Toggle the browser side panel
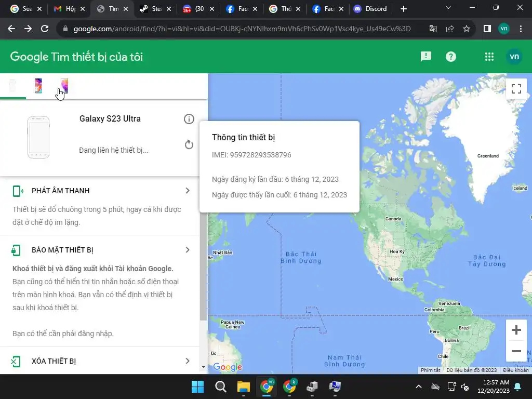 (x=487, y=29)
